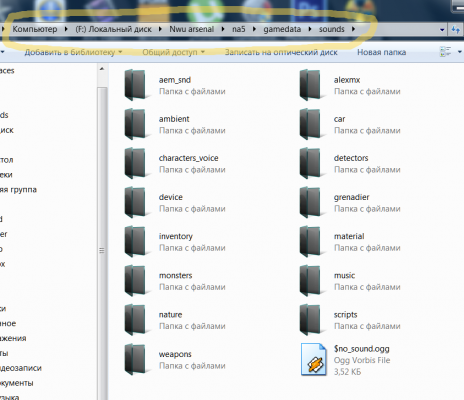
Task: Select the characters_voice folder icon
Action: pos(135,163)
